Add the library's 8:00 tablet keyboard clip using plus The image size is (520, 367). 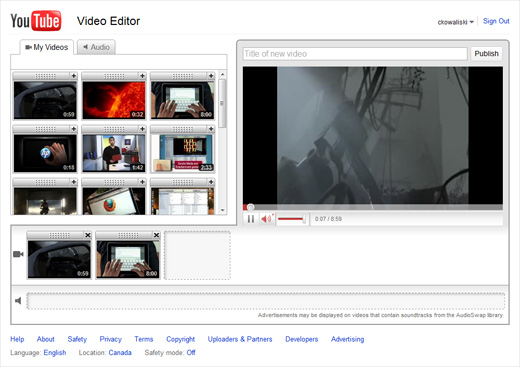pos(211,76)
